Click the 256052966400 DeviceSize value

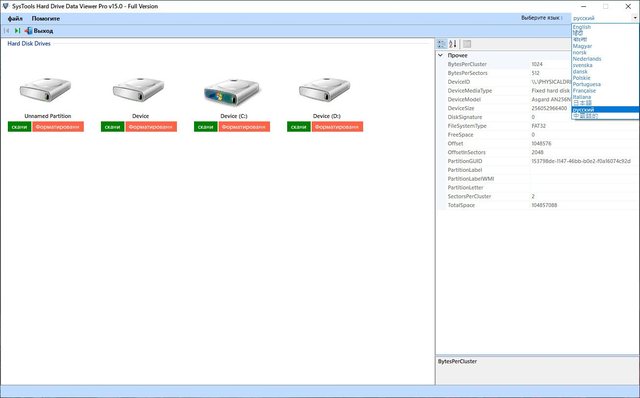549,108
